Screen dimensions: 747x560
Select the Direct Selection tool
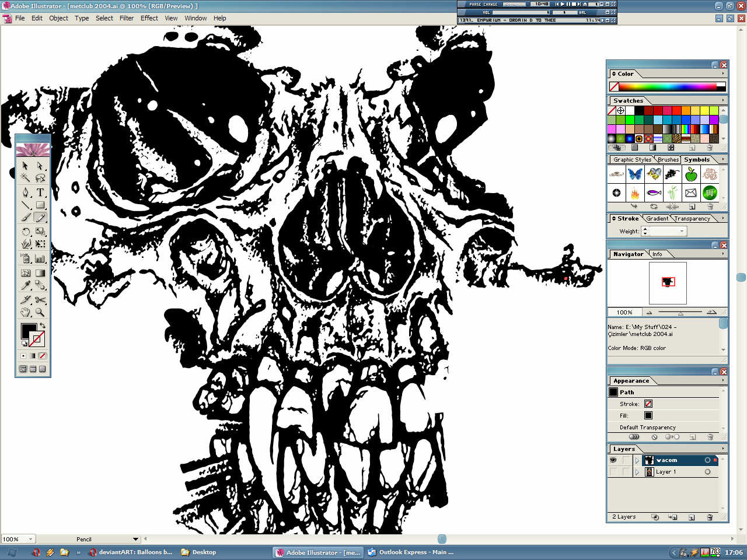coord(40,166)
